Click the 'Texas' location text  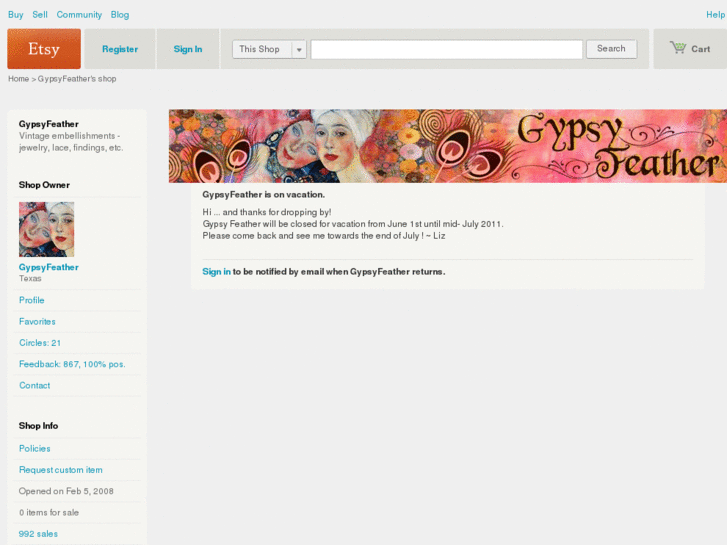tap(30, 278)
